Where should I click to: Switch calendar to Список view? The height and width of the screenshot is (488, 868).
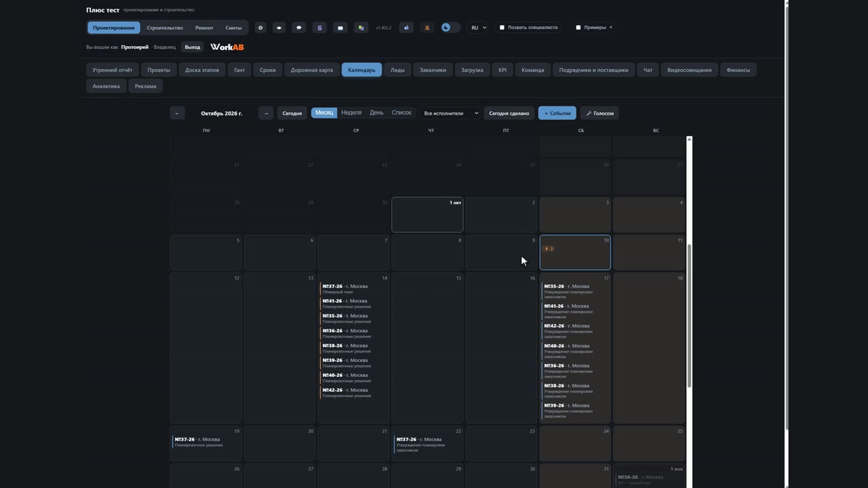pos(401,113)
